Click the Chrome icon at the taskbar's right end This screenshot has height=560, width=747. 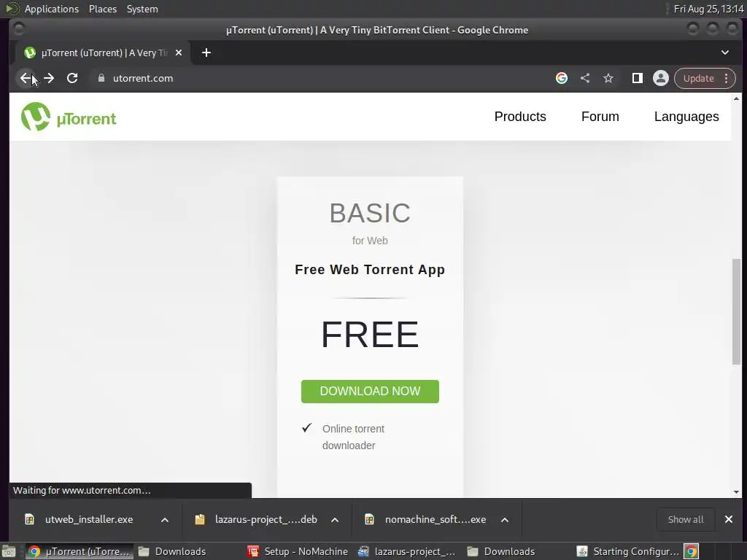tap(692, 551)
